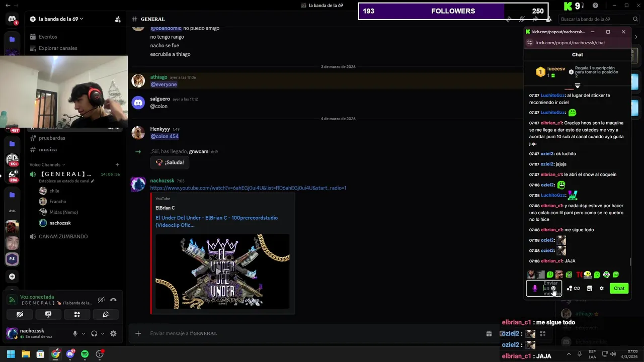Edit the voice channel status pencil
Viewport: 644px width, 362px height.
tap(93, 181)
